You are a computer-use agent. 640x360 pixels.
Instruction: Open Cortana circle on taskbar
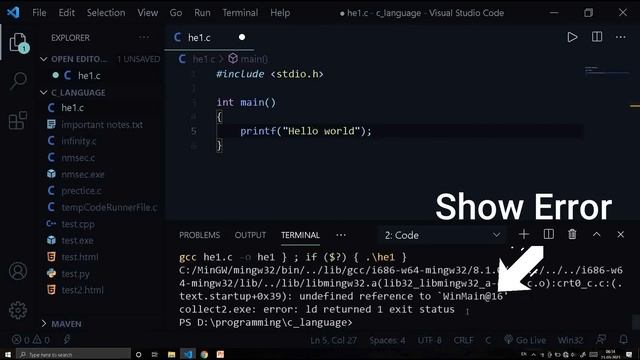tap(138, 355)
